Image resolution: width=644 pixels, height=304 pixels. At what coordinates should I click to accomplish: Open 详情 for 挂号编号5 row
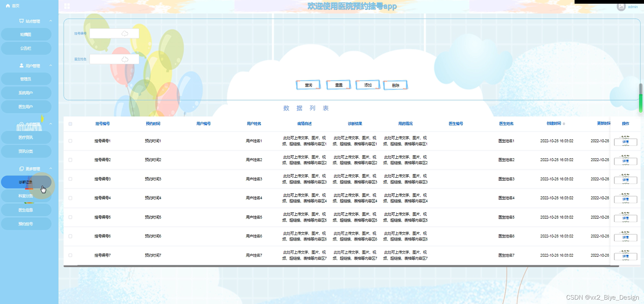click(626, 218)
